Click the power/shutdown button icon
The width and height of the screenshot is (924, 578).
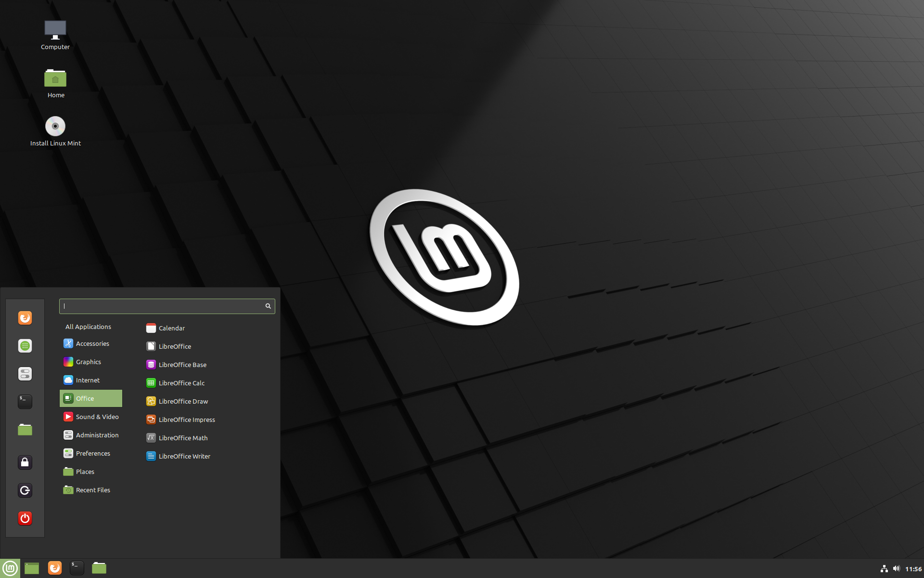25,519
